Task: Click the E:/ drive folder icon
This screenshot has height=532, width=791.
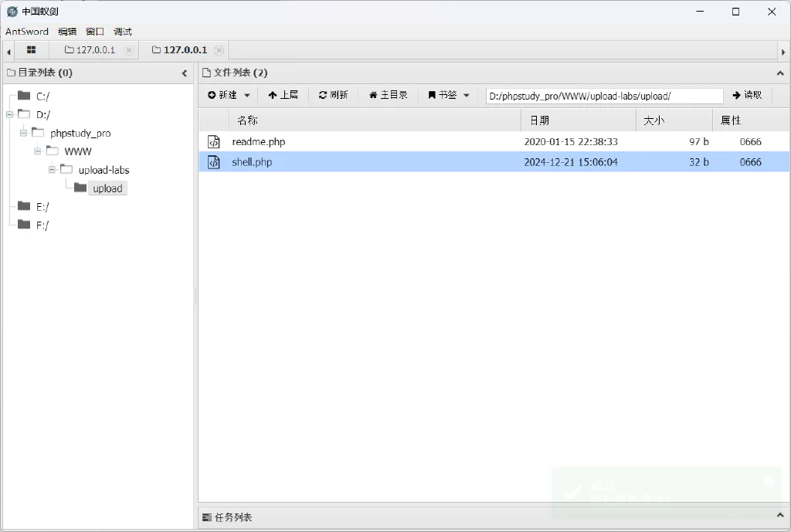Action: pos(24,205)
